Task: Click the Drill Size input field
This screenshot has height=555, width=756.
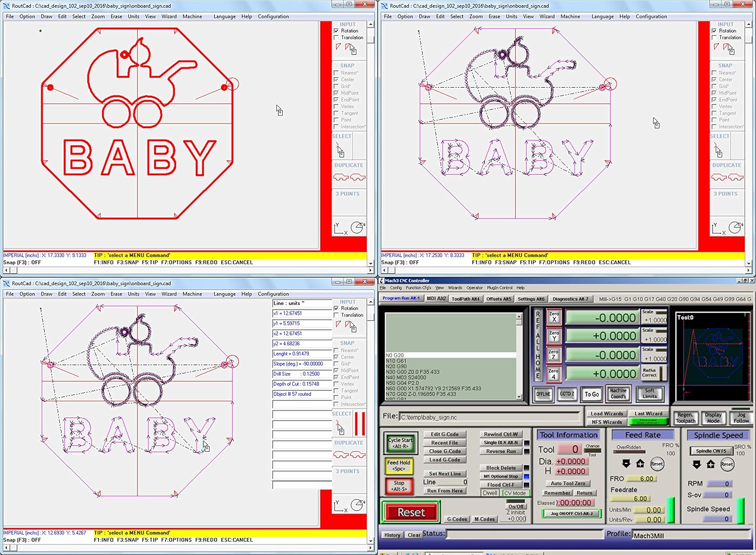Action: [301, 374]
